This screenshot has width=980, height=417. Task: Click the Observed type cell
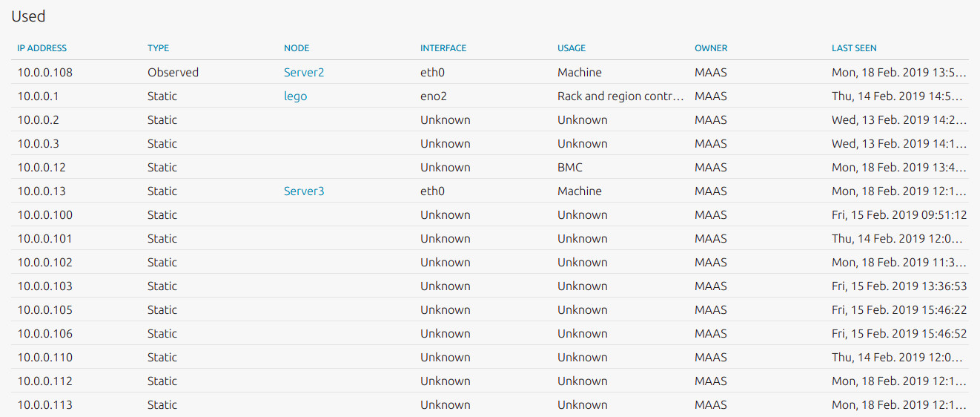click(173, 73)
